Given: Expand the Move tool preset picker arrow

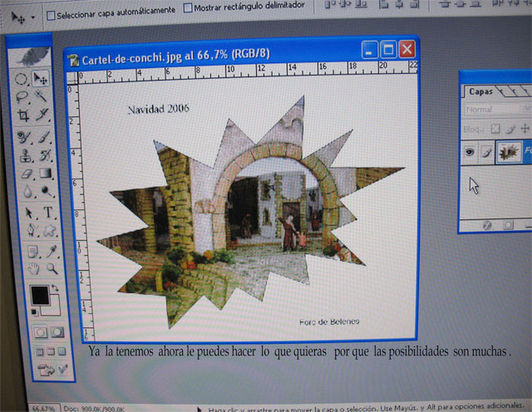Looking at the screenshot, I should coord(32,17).
